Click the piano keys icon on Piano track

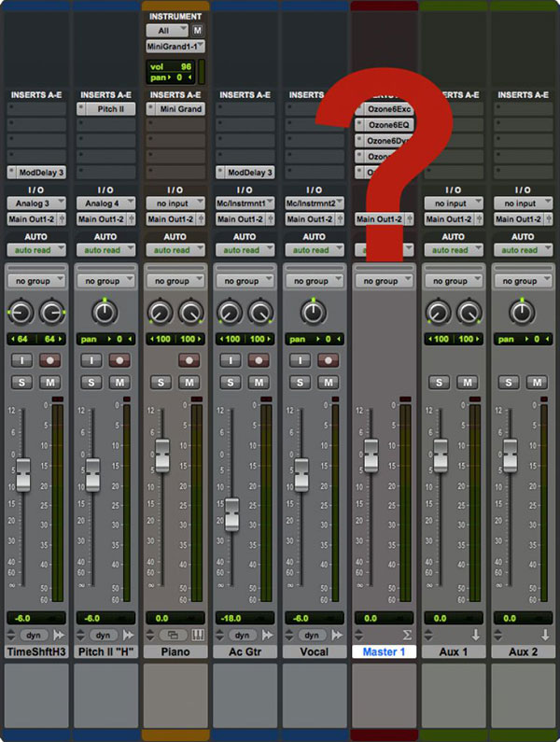coord(197,636)
